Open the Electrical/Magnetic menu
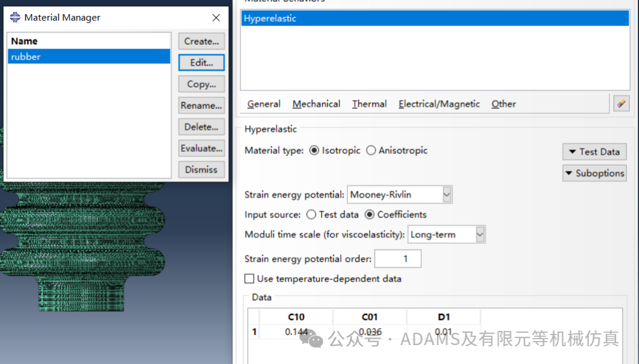639x364 pixels. (x=439, y=104)
